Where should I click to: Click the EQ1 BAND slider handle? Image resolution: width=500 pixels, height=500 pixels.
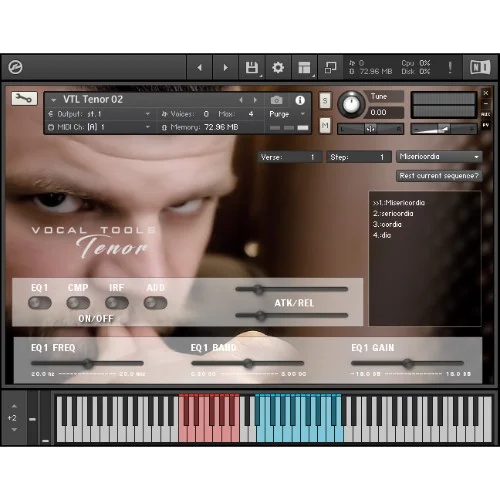[248, 363]
